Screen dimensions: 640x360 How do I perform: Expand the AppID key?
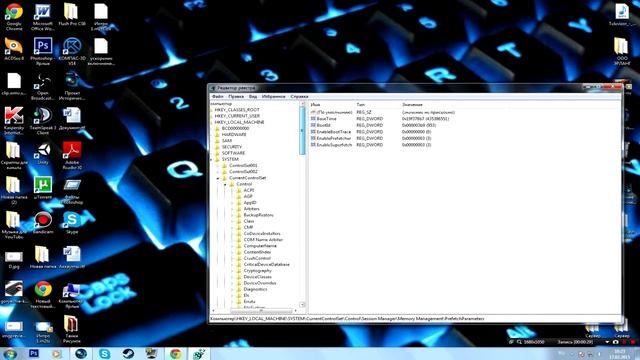(233, 203)
